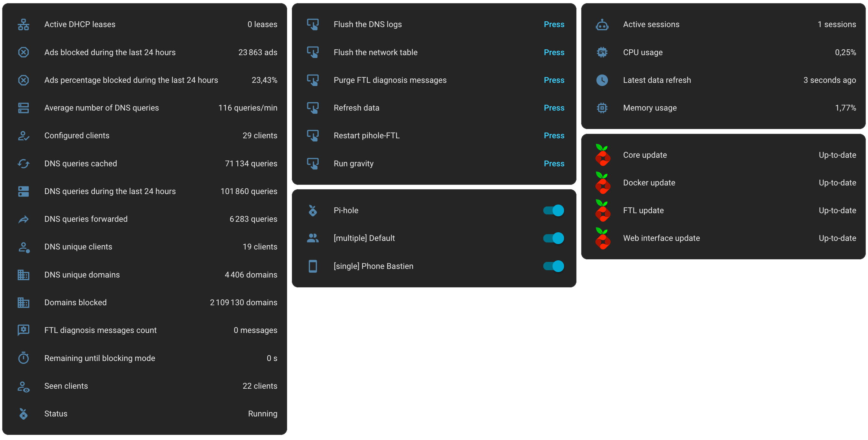Click the chip icon beside CPU usage

[x=602, y=52]
